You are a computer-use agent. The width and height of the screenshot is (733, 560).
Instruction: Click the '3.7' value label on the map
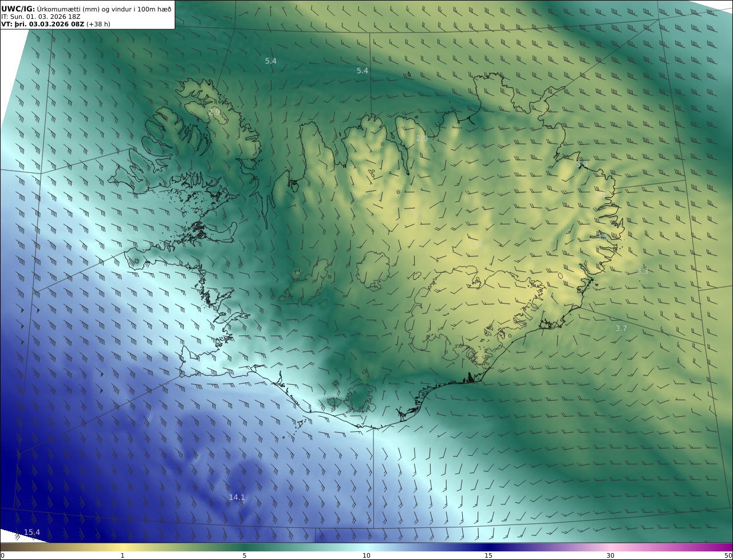621,329
